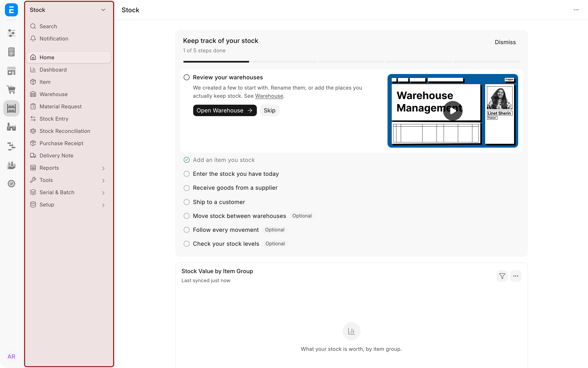
Task: Click the filter icon on Stock Value chart
Action: 502,276
